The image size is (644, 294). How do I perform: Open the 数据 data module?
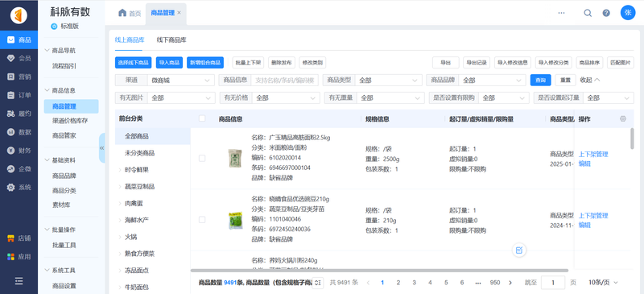[19, 132]
